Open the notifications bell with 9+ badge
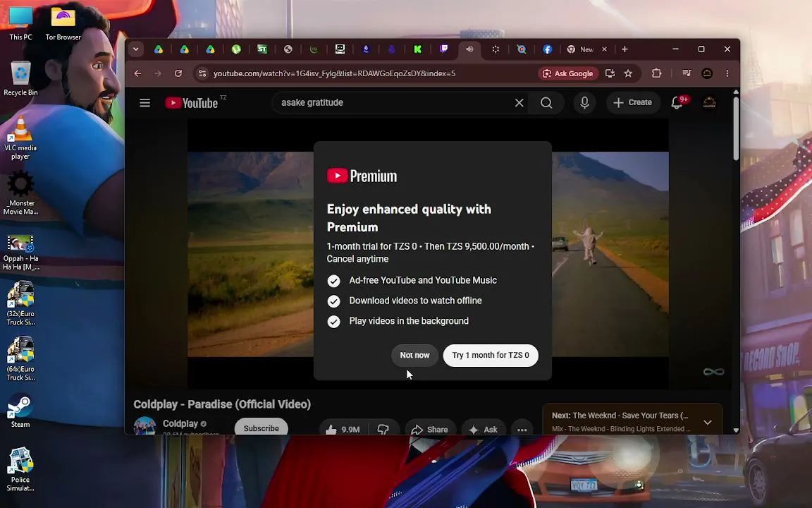This screenshot has height=508, width=812. tap(678, 102)
